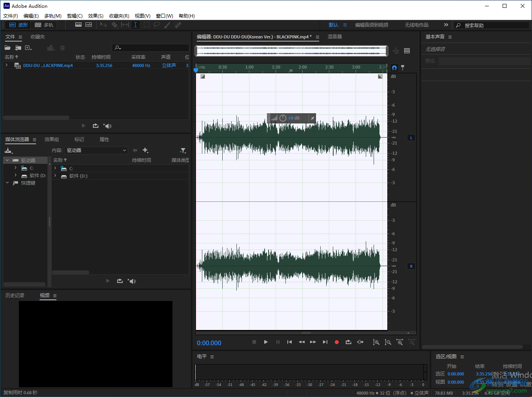Screen dimensions: 532x397
Task: Switch to the 混音器 tab
Action: tap(335, 37)
